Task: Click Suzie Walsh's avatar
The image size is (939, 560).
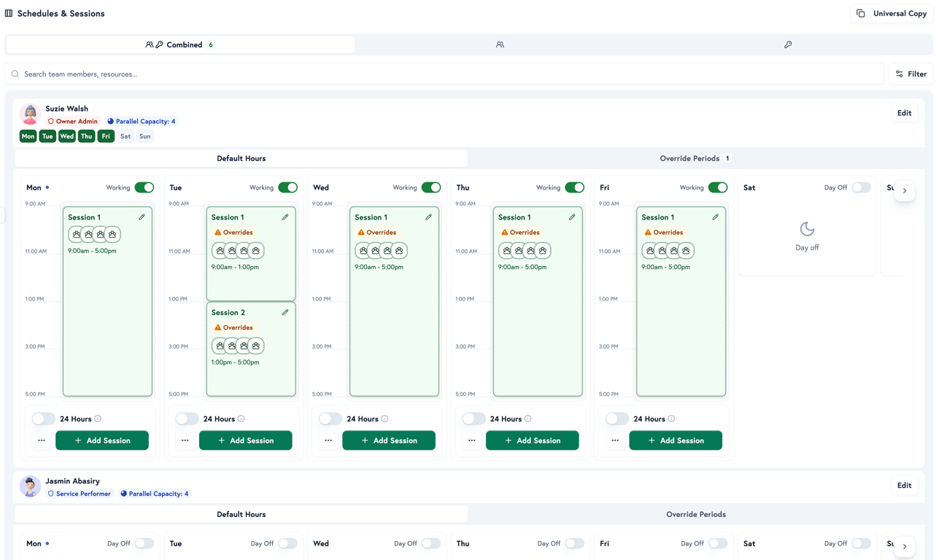Action: click(30, 114)
